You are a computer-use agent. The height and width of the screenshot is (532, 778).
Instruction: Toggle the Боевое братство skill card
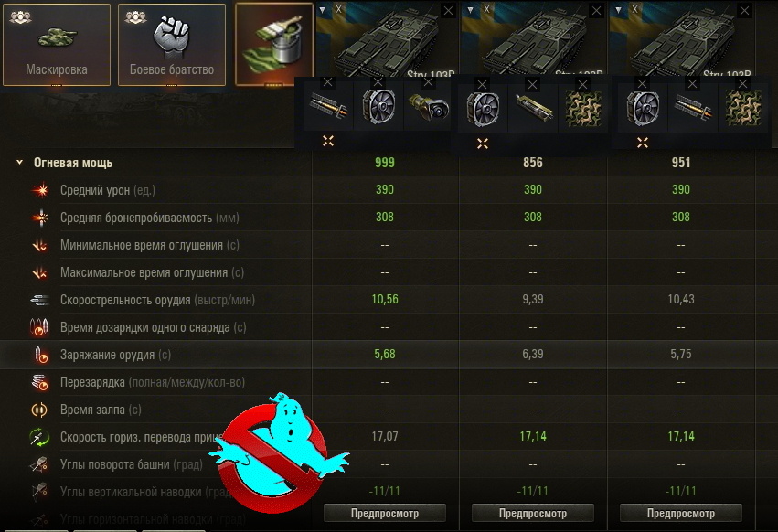pyautogui.click(x=172, y=45)
